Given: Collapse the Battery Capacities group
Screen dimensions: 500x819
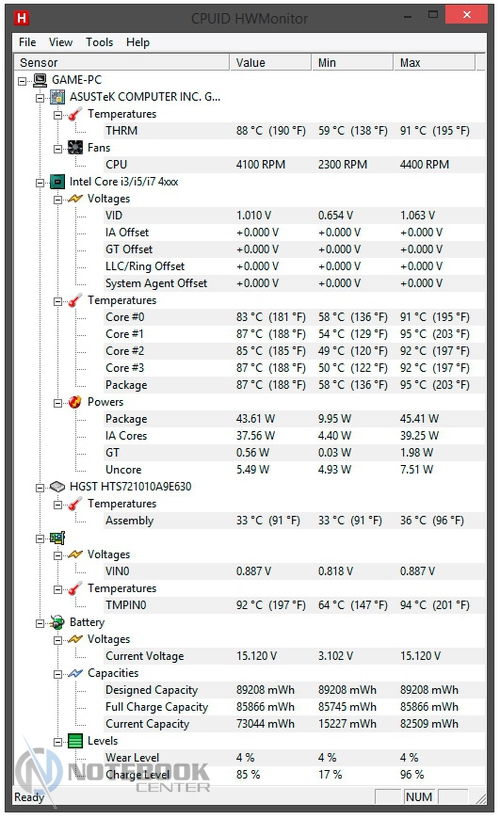Looking at the screenshot, I should click(x=57, y=674).
